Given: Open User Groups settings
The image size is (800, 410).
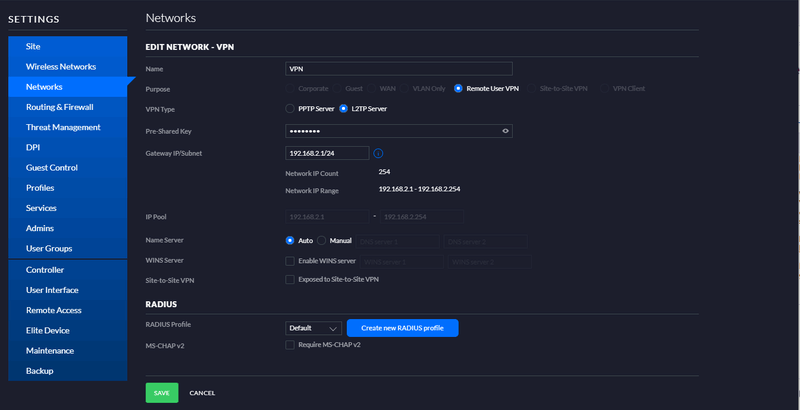Looking at the screenshot, I should (67, 248).
